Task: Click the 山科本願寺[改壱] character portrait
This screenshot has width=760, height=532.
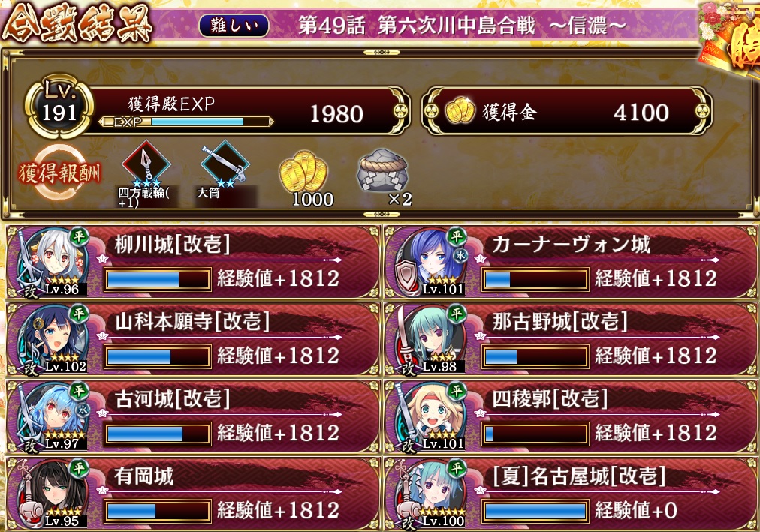Action: click(x=53, y=338)
